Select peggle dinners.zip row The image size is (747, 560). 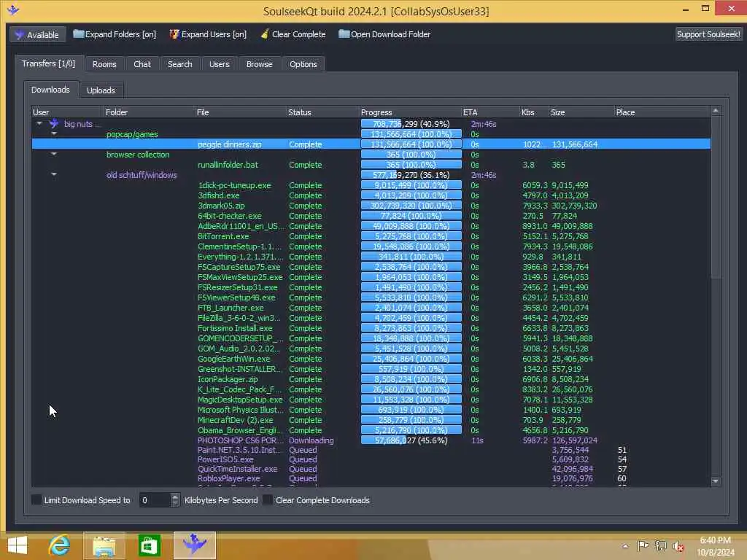point(371,144)
